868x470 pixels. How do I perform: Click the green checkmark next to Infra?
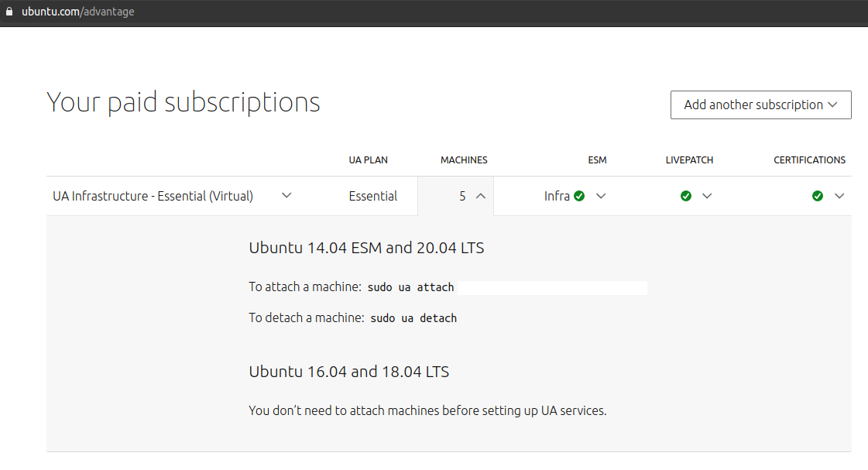click(579, 196)
